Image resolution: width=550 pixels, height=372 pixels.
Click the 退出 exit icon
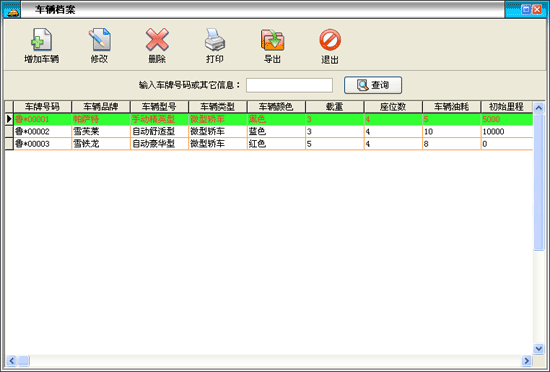330,40
